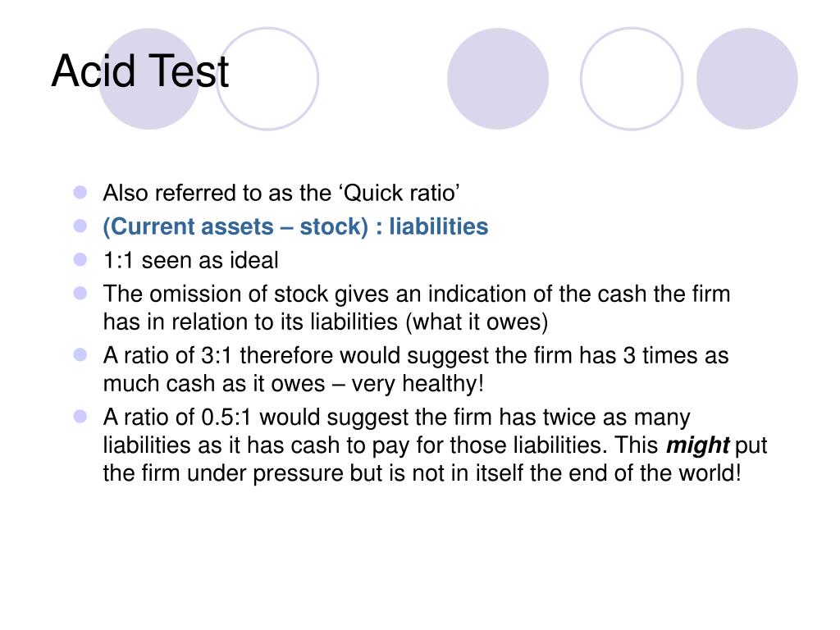Click the outlined circle near the right side
Image resolution: width=840 pixels, height=630 pixels.
(632, 79)
